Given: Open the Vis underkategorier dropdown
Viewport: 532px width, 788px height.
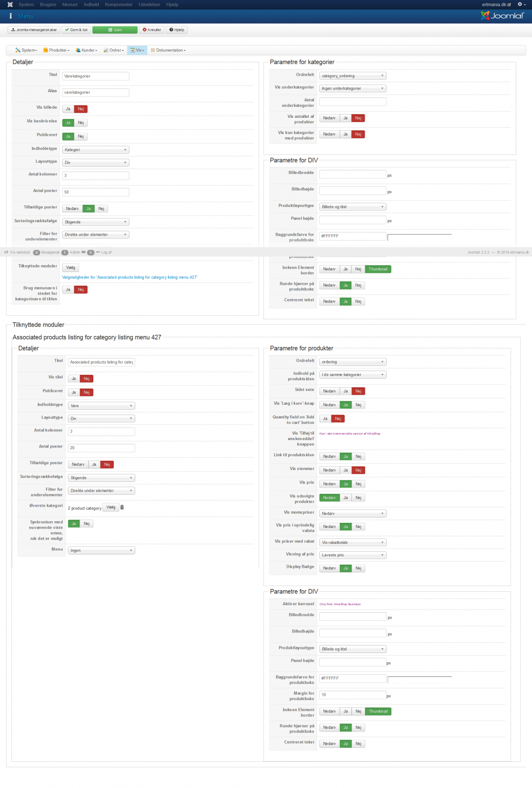Looking at the screenshot, I should click(353, 88).
